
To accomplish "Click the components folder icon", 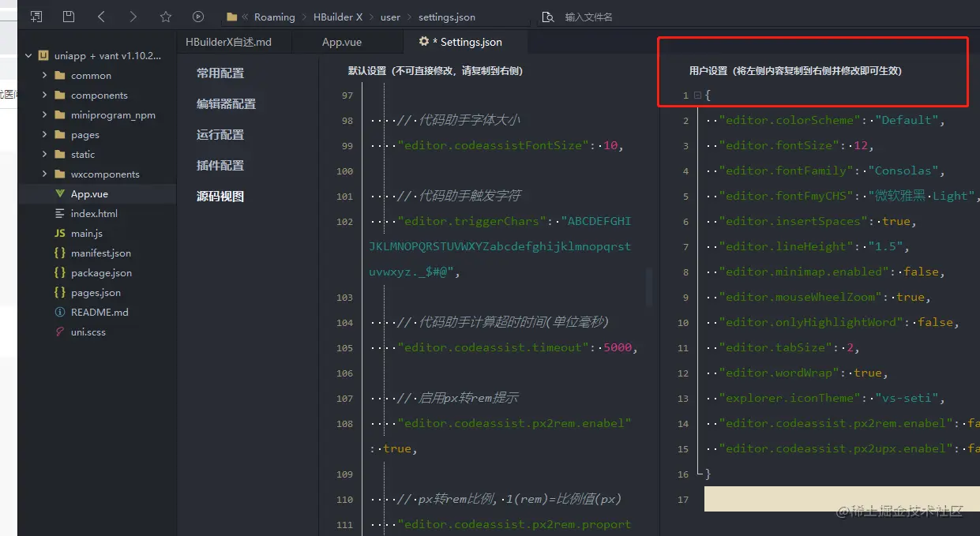I will (x=60, y=96).
